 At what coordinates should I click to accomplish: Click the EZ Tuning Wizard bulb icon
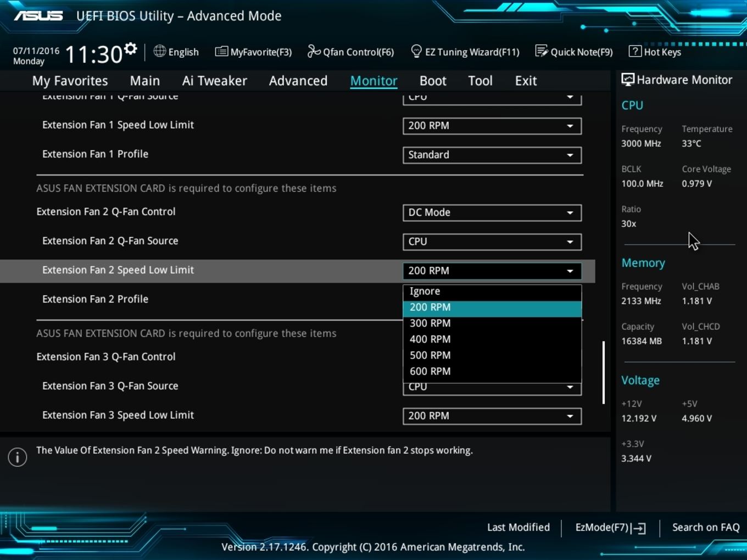tap(416, 51)
